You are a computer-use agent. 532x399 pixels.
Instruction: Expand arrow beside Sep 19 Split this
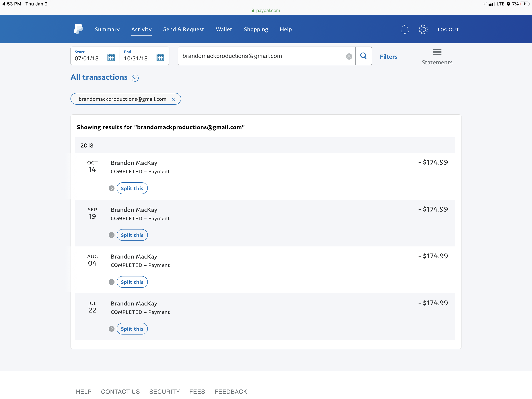click(111, 235)
